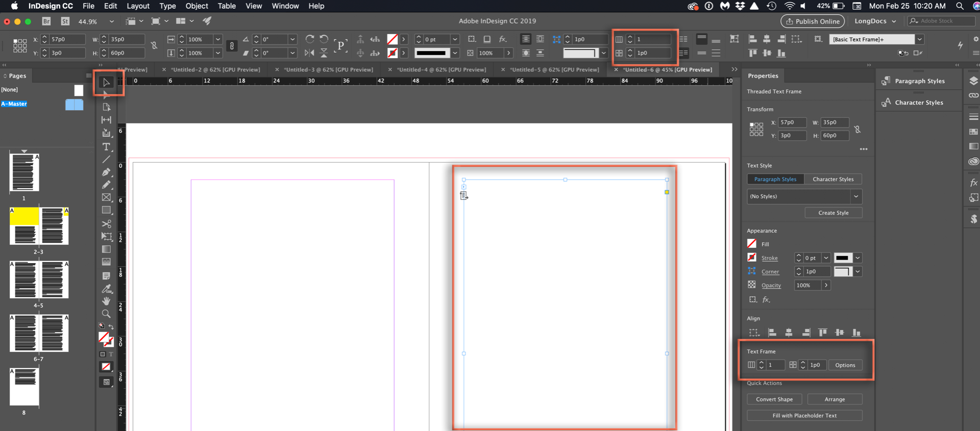The height and width of the screenshot is (431, 980).
Task: Switch to Untitled-5 document tab
Action: click(554, 70)
